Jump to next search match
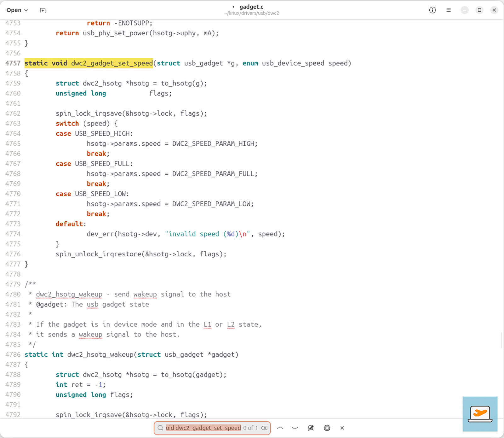Image resolution: width=504 pixels, height=438 pixels. (295, 428)
